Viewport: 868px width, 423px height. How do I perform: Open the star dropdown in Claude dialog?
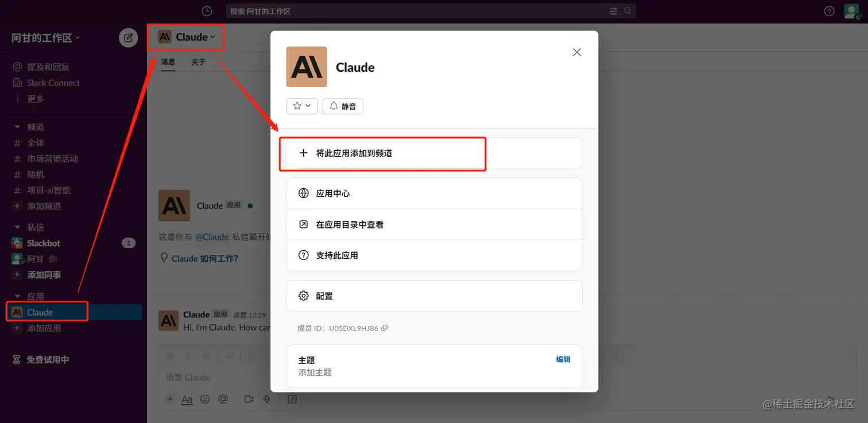302,106
